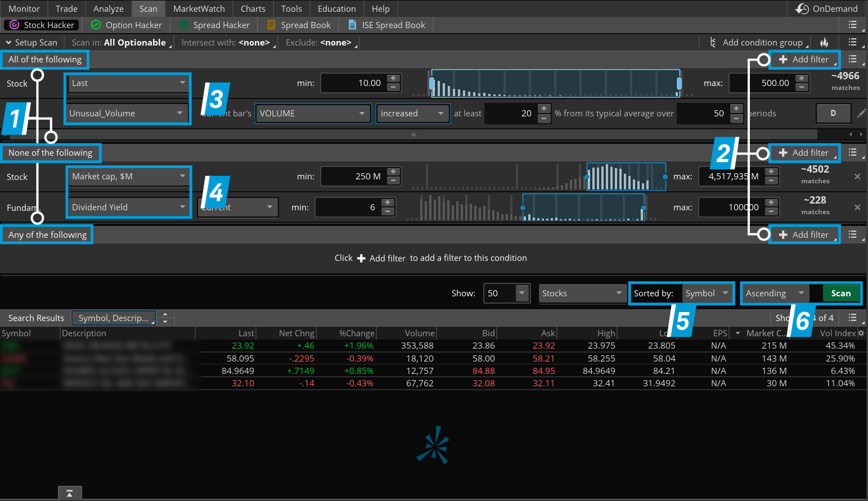This screenshot has height=501, width=868.
Task: Switch to the Option Hacker tab
Action: click(x=126, y=25)
